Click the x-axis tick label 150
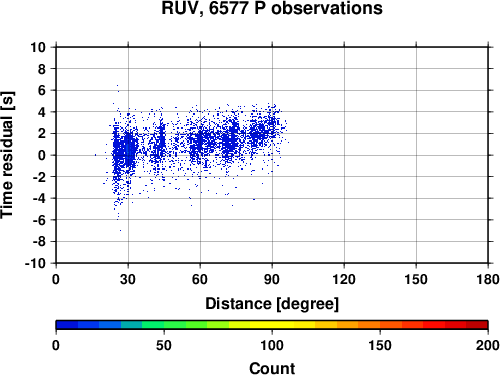This screenshot has width=500, height=375. pyautogui.click(x=416, y=279)
